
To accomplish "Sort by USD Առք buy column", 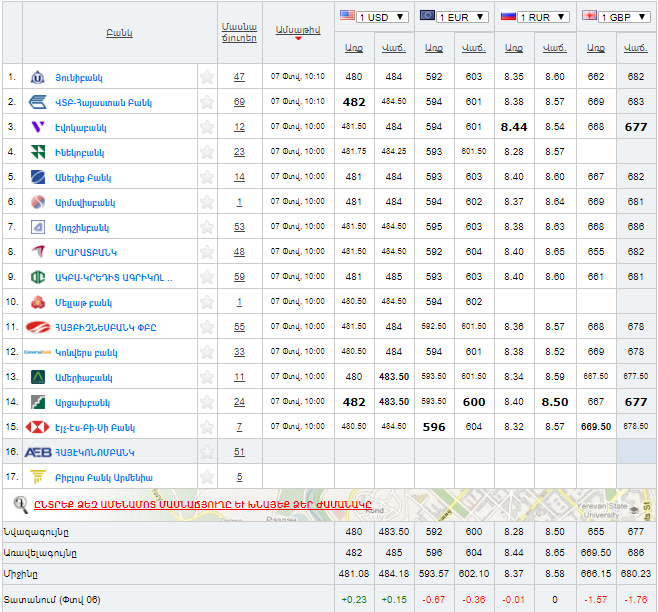I will click(354, 47).
